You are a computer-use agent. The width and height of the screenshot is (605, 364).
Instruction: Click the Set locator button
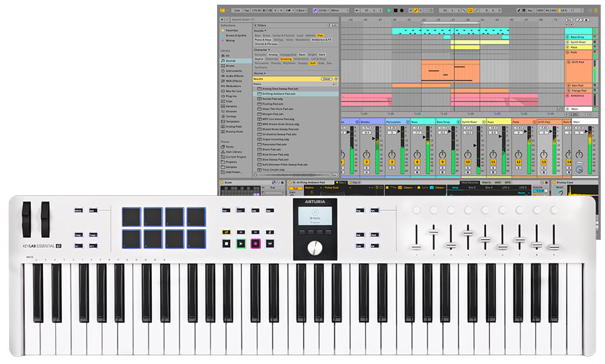(x=569, y=19)
